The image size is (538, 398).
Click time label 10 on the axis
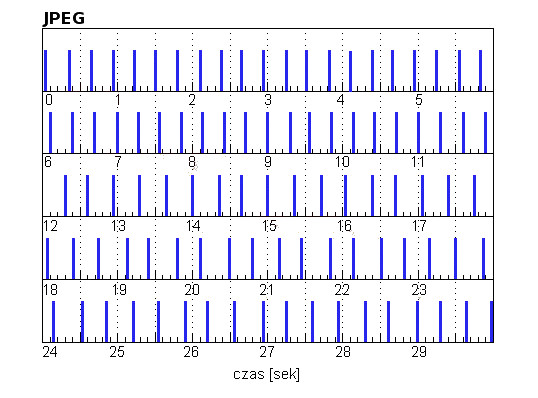(x=342, y=162)
